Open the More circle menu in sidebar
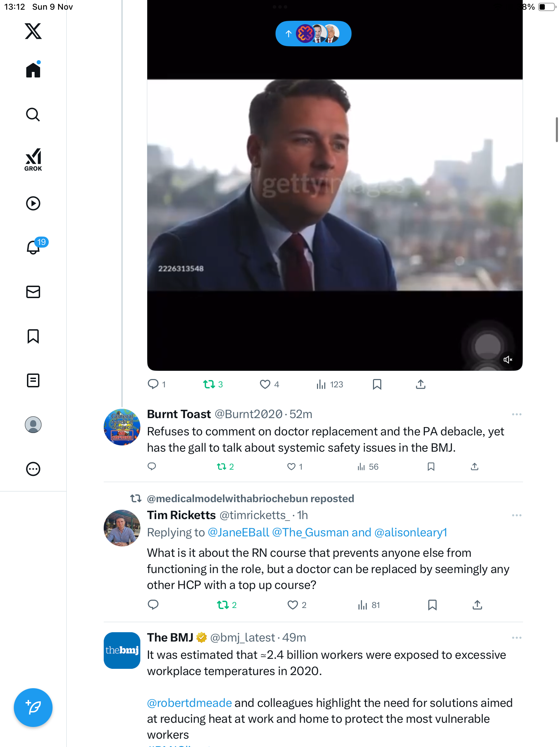 [33, 469]
